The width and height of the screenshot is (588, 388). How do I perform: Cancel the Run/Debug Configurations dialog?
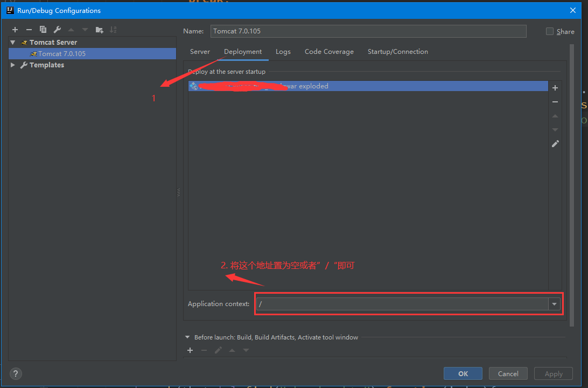(508, 374)
